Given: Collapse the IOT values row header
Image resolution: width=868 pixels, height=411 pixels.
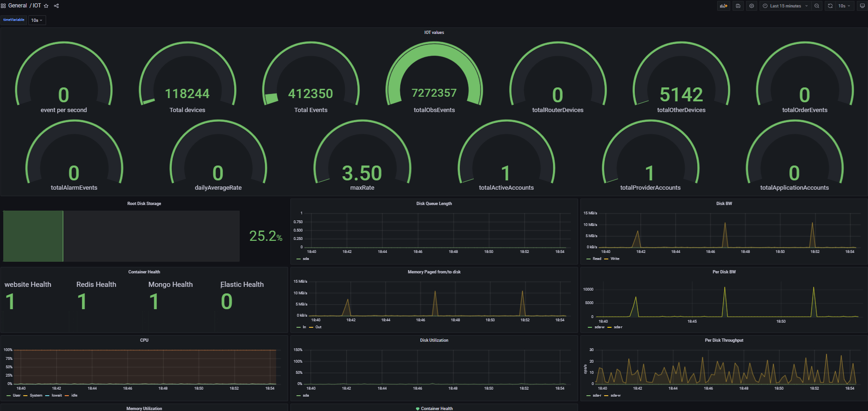Looking at the screenshot, I should coord(434,33).
